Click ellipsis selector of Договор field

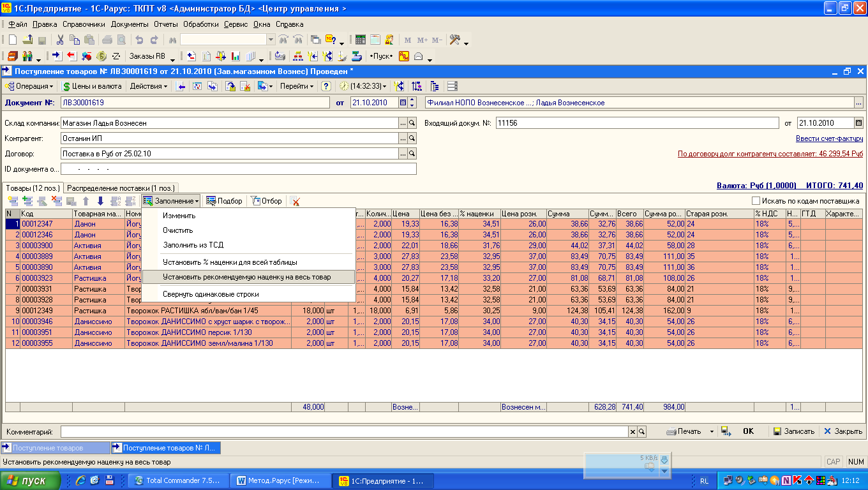[x=403, y=154]
